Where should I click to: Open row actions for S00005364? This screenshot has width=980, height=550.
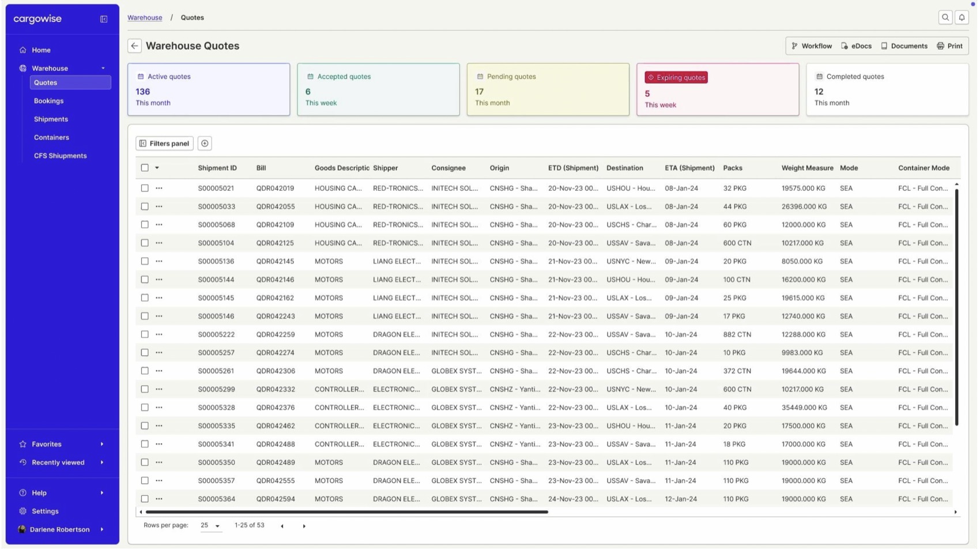pos(159,499)
